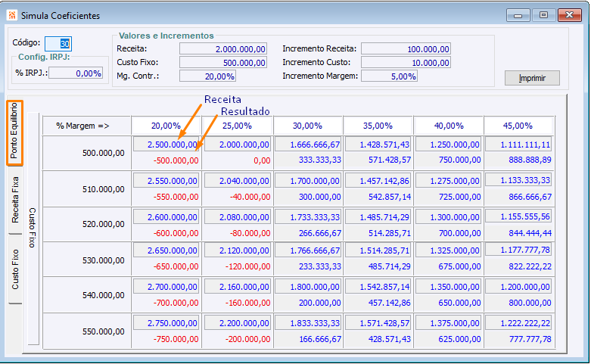This screenshot has height=364, width=591.
Task: Maximize the Simula Coeficientes window
Action: pyautogui.click(x=543, y=15)
